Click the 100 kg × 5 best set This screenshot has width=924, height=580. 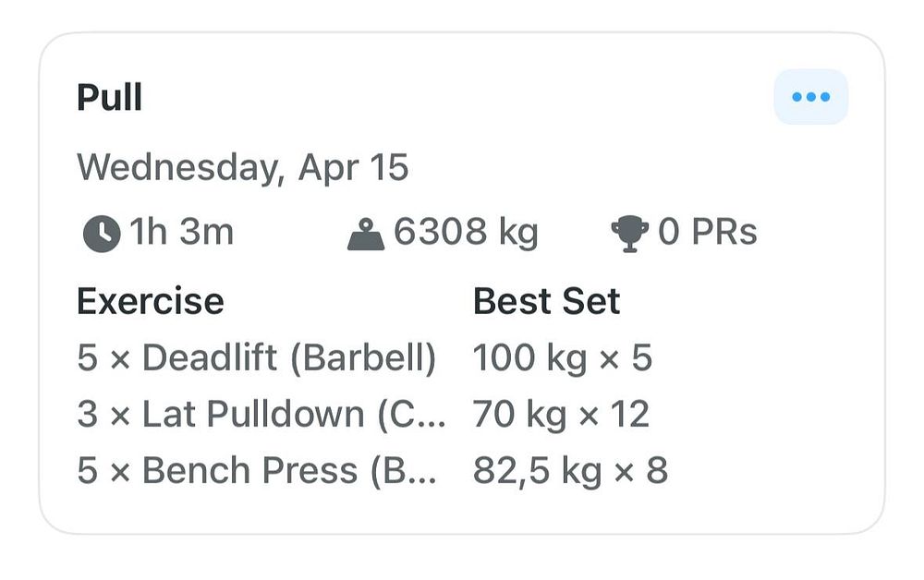point(563,358)
